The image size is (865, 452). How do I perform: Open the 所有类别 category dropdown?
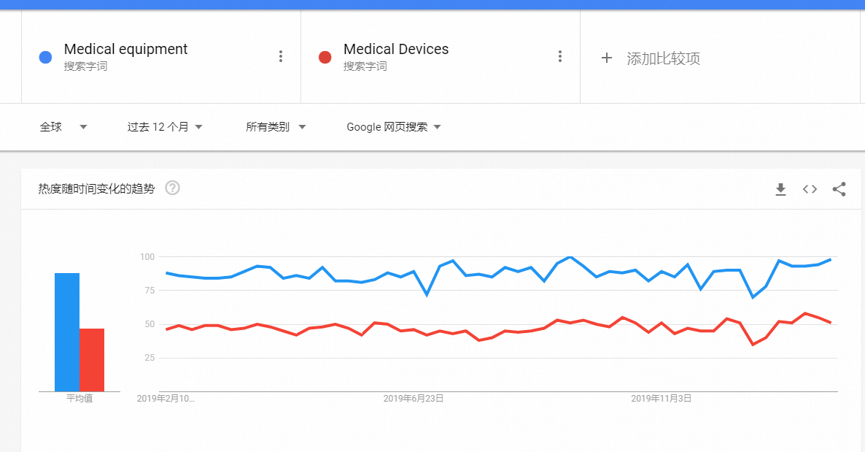tap(275, 127)
